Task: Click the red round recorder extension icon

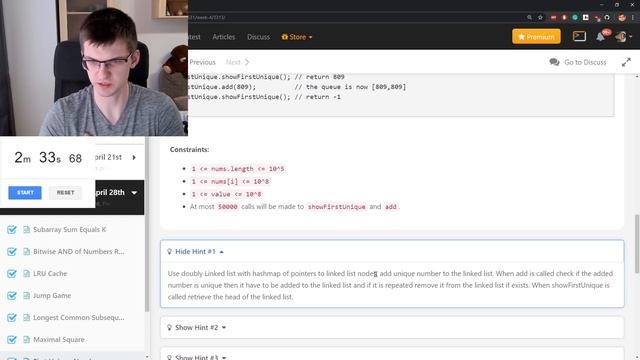Action: coord(564,18)
